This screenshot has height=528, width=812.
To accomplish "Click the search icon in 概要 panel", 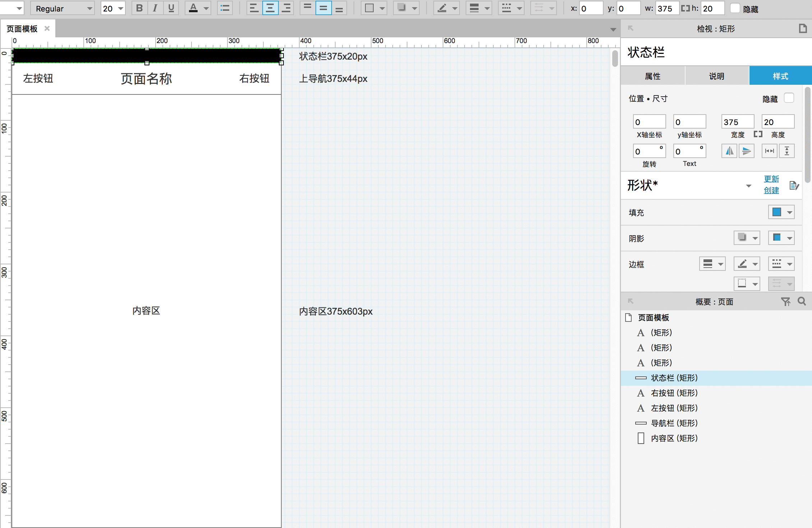I will (x=802, y=301).
